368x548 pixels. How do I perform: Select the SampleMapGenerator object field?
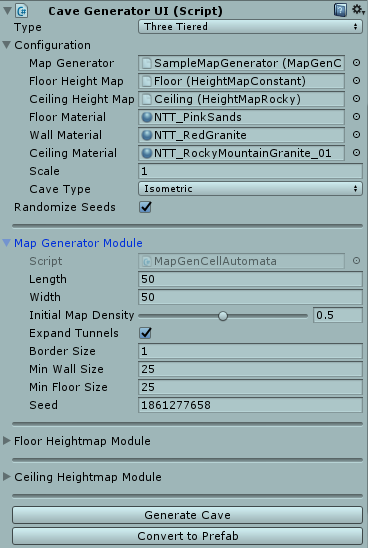coord(241,63)
